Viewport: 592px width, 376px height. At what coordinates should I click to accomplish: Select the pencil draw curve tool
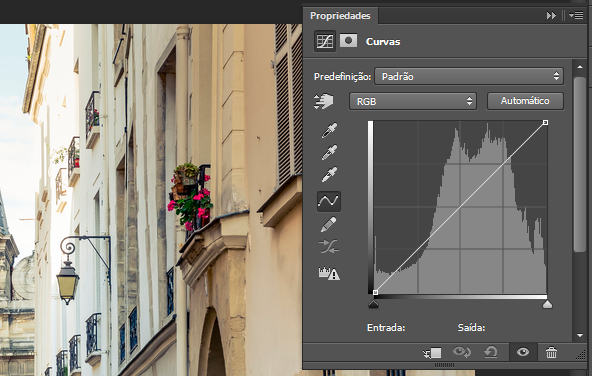point(328,224)
